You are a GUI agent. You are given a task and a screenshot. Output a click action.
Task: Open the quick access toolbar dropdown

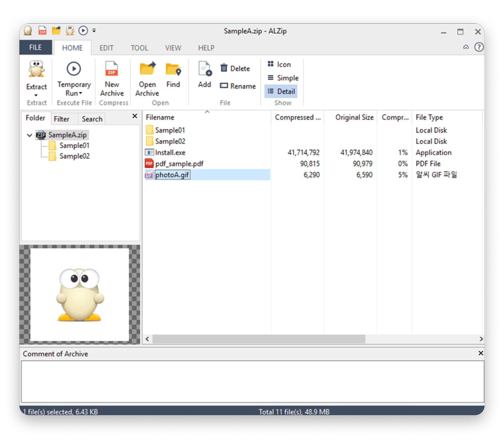94,31
